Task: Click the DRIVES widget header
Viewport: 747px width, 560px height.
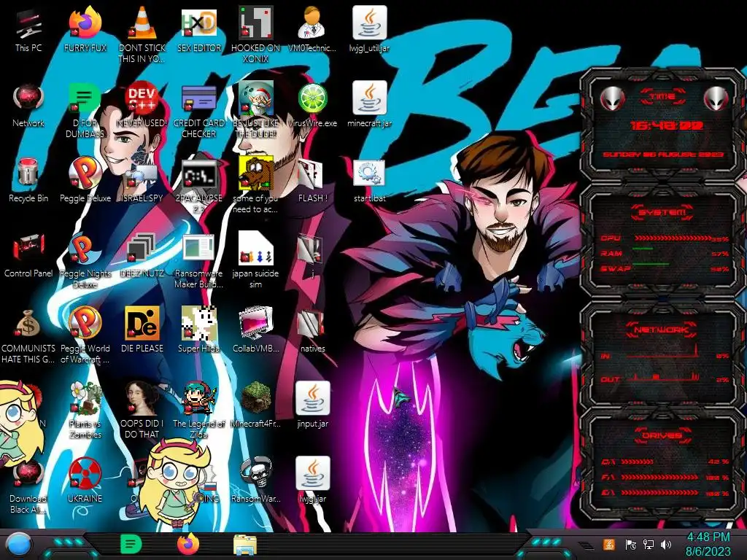Action: [662, 435]
